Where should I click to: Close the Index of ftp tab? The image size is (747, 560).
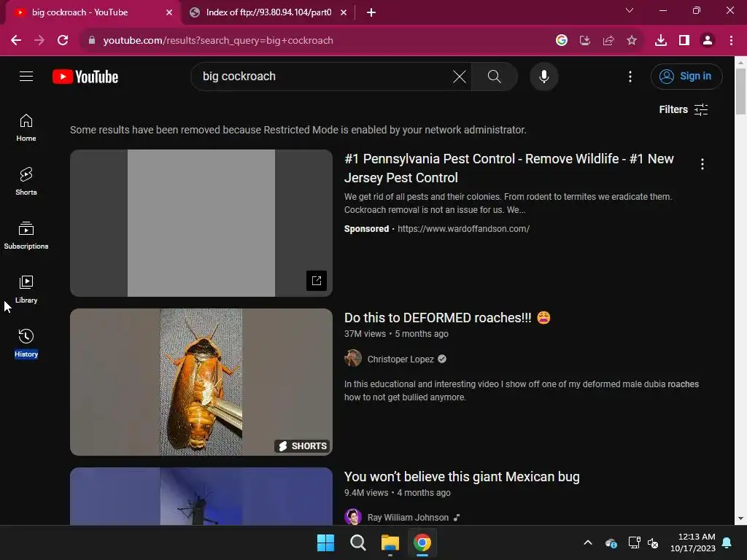344,12
